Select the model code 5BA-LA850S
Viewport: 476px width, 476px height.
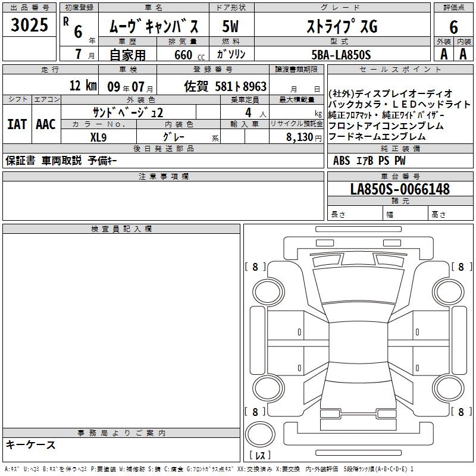click(x=341, y=55)
